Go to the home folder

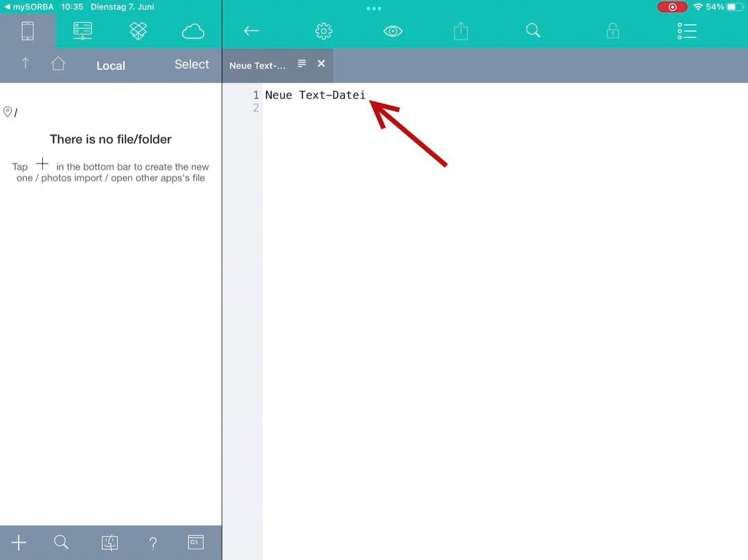tap(58, 64)
